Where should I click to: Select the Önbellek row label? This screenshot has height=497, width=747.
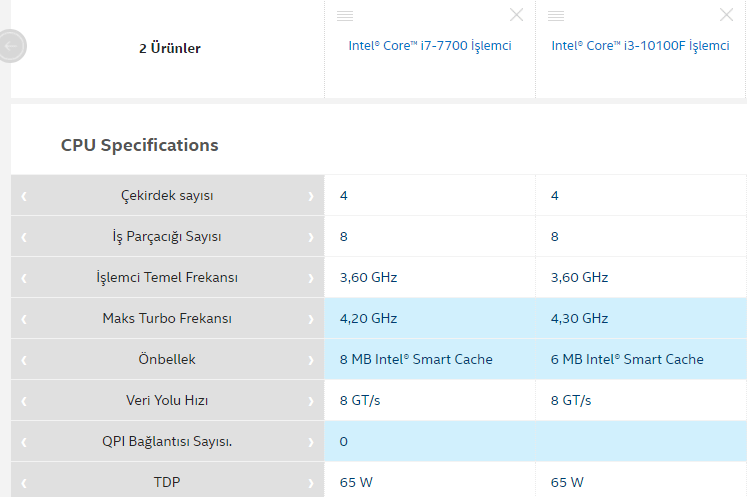pyautogui.click(x=167, y=359)
